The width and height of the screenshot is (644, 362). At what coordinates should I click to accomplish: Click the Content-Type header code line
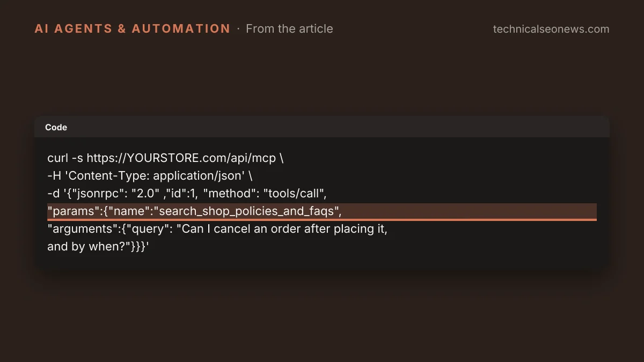[150, 175]
